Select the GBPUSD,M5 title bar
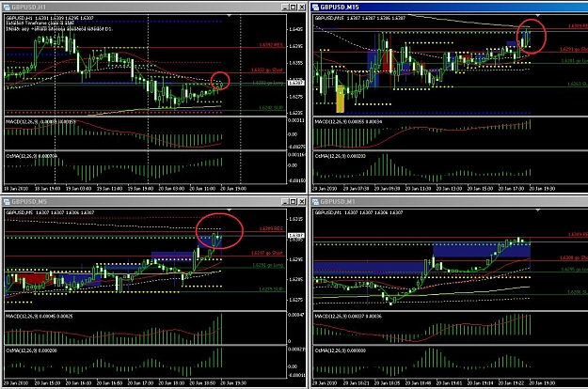The width and height of the screenshot is (588, 389). [x=153, y=201]
